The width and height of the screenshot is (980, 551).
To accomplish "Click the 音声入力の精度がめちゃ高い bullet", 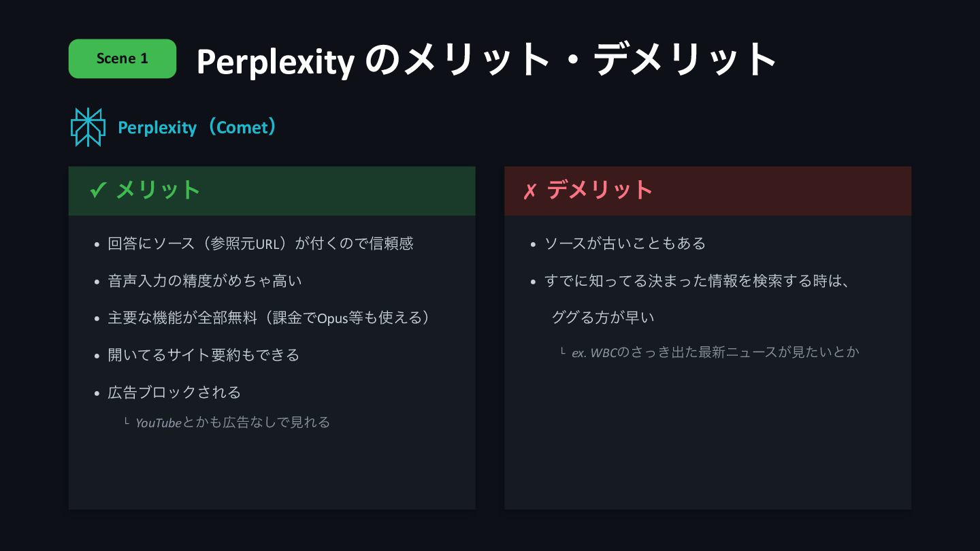I will (x=205, y=280).
